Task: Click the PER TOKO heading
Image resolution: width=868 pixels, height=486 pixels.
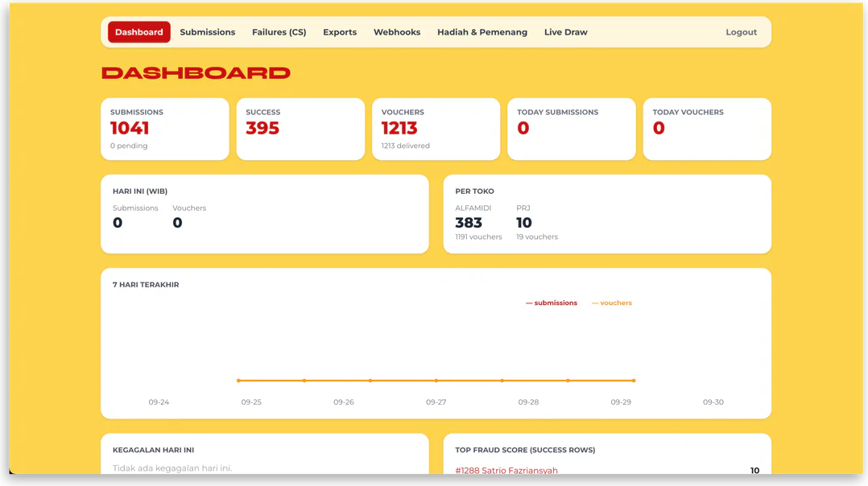Action: (475, 192)
